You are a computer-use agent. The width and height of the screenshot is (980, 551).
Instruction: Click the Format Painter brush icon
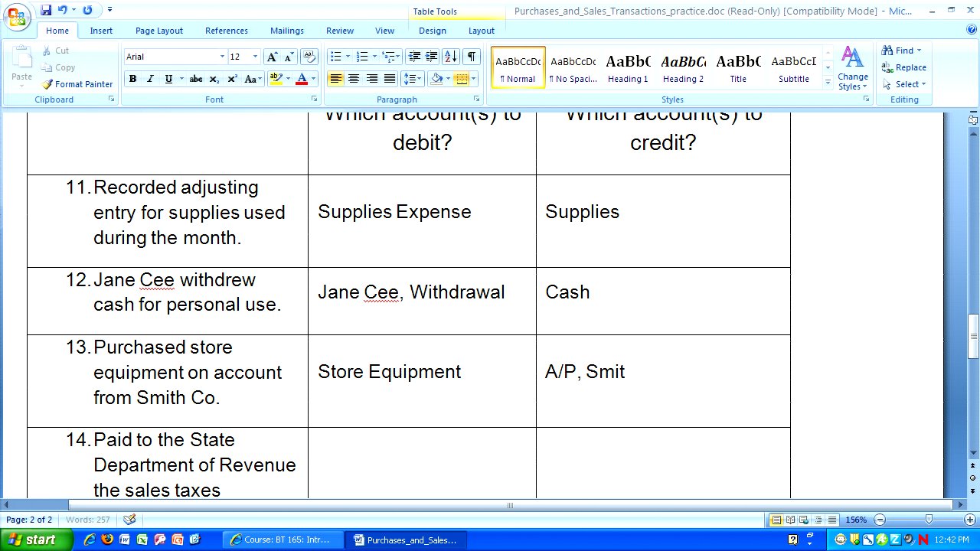click(47, 84)
